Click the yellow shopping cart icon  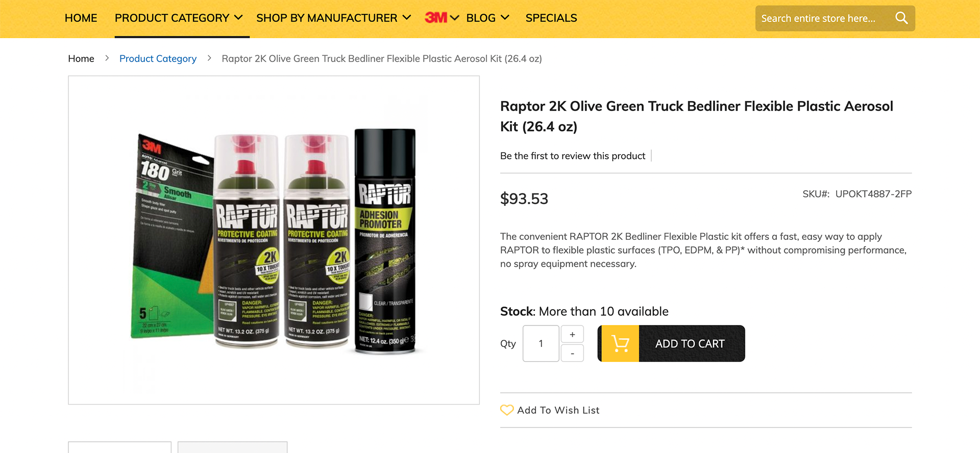pos(620,344)
